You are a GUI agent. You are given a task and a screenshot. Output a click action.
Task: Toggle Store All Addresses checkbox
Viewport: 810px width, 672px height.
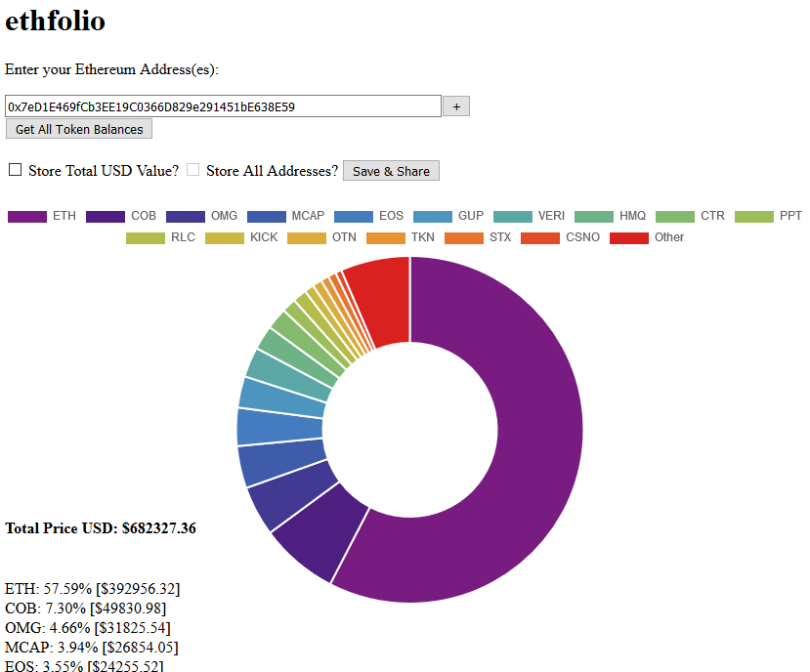[192, 169]
